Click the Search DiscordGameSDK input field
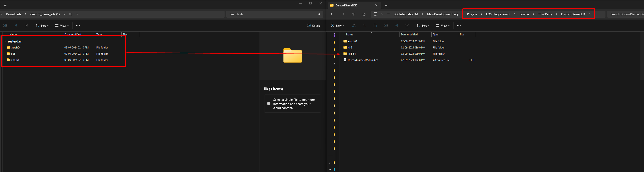Screen dimensions: 644x172 click(x=626, y=14)
